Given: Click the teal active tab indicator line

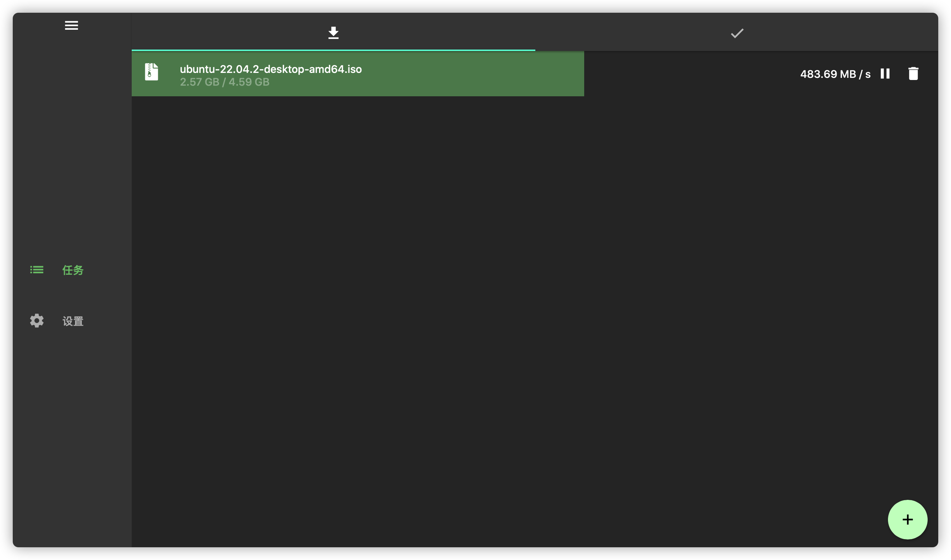Looking at the screenshot, I should [x=333, y=50].
